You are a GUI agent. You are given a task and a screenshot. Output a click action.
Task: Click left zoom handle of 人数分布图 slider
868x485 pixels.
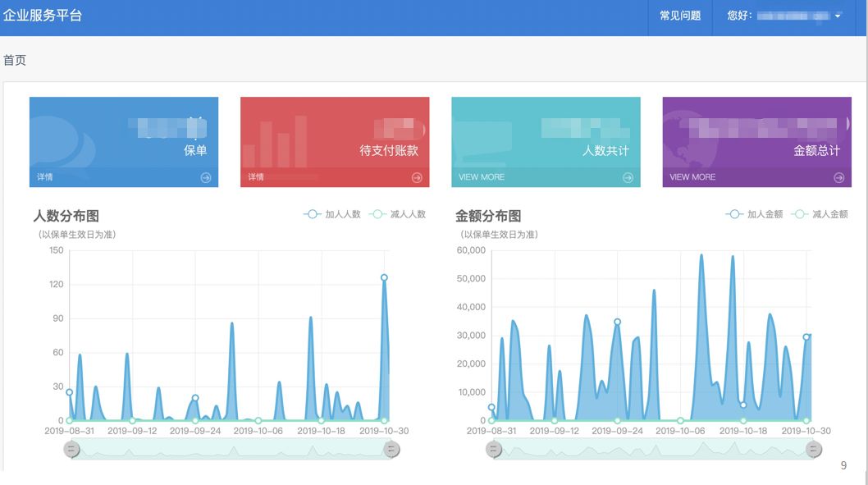pyautogui.click(x=72, y=449)
